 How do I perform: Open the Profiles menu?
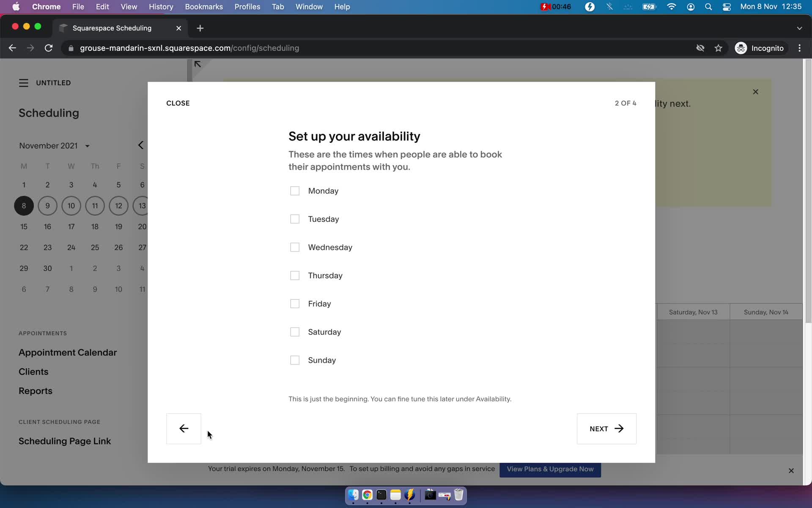tap(247, 7)
